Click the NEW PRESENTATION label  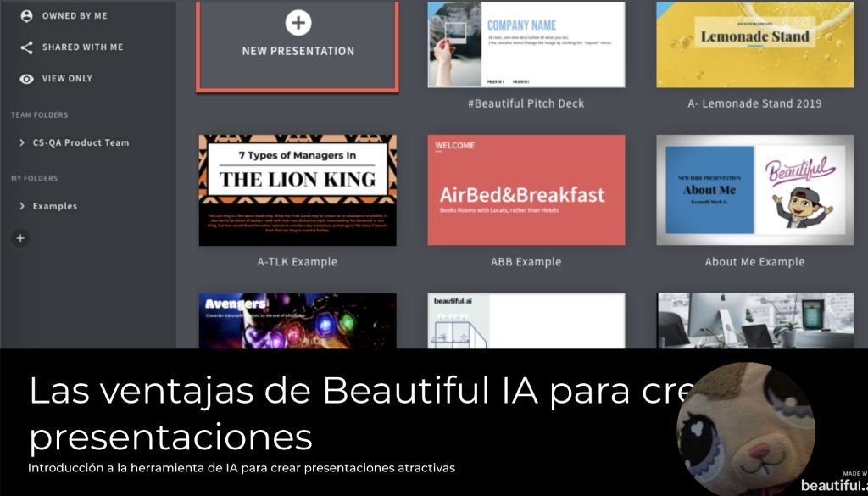click(x=298, y=52)
